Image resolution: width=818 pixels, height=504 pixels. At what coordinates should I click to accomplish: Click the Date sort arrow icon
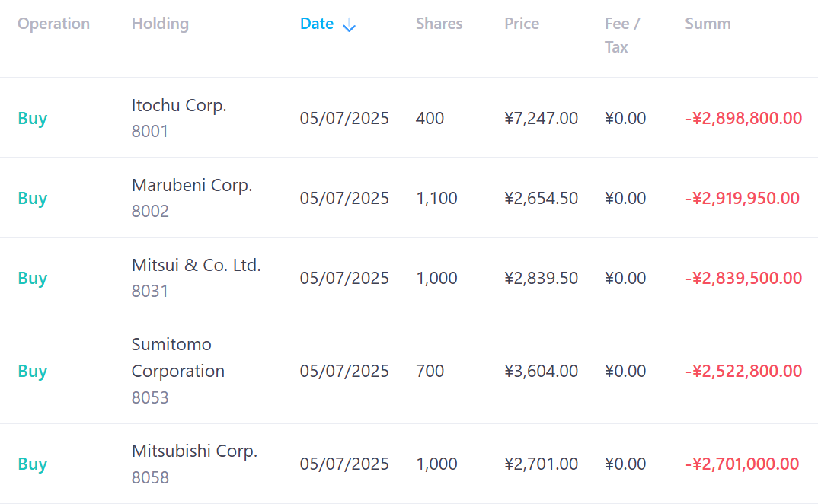coord(350,25)
